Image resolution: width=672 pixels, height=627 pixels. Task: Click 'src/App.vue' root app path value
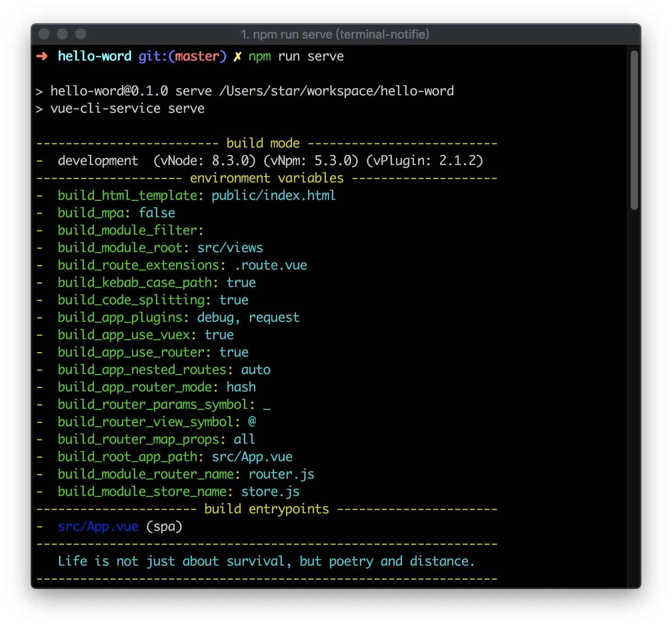(252, 457)
